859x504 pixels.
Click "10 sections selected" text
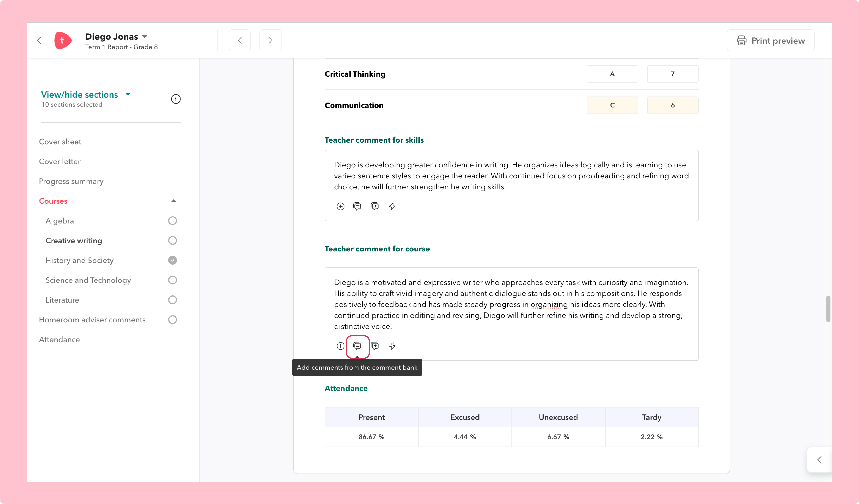point(72,104)
